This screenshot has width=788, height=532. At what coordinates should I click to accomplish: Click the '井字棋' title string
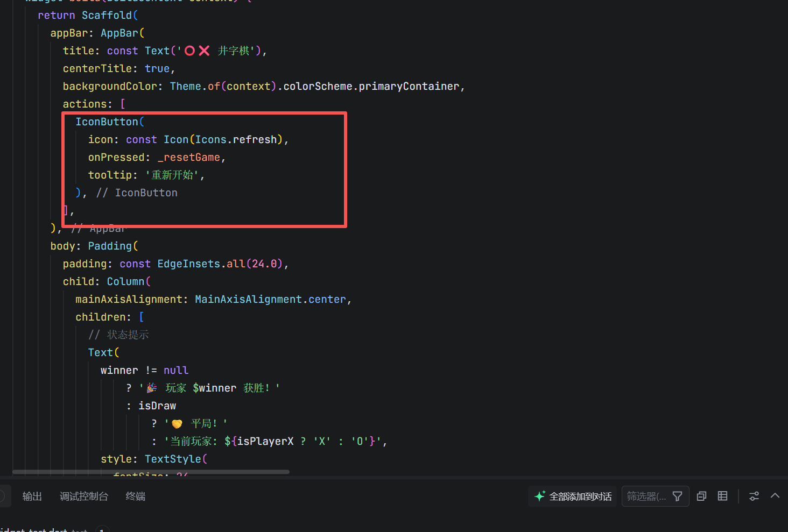click(234, 51)
